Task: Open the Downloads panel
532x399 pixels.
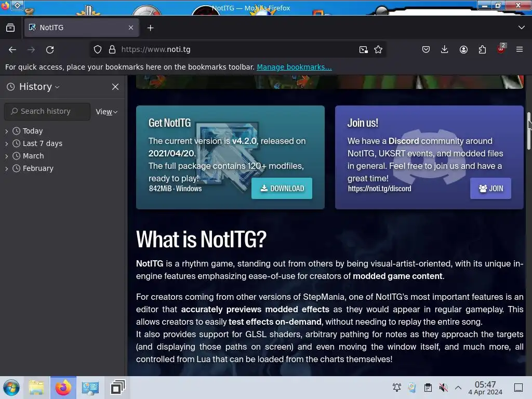Action: [445, 49]
